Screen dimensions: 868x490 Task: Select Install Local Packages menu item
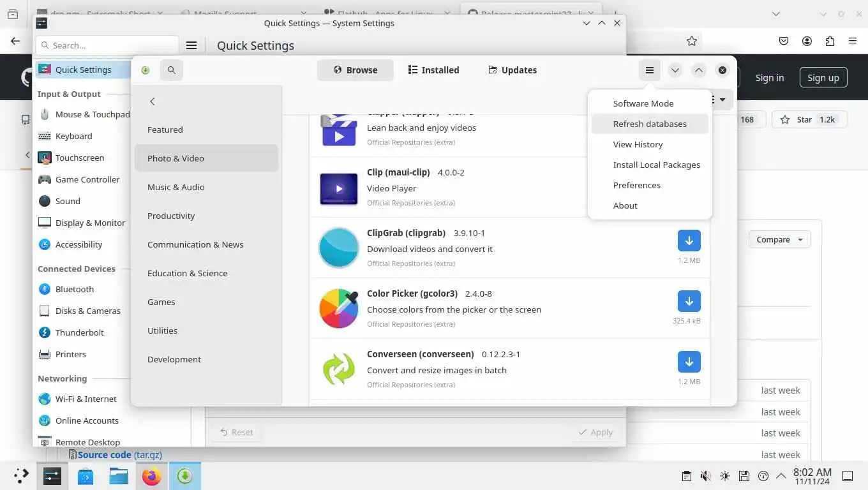click(650, 165)
